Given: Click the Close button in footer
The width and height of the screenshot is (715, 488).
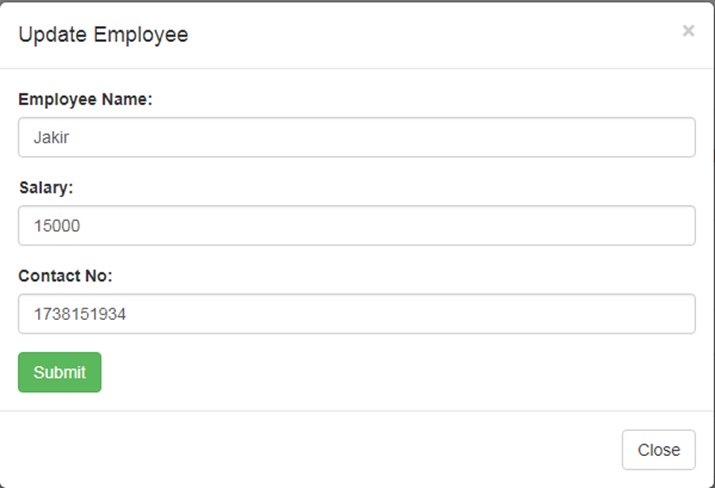Looking at the screenshot, I should (x=658, y=450).
